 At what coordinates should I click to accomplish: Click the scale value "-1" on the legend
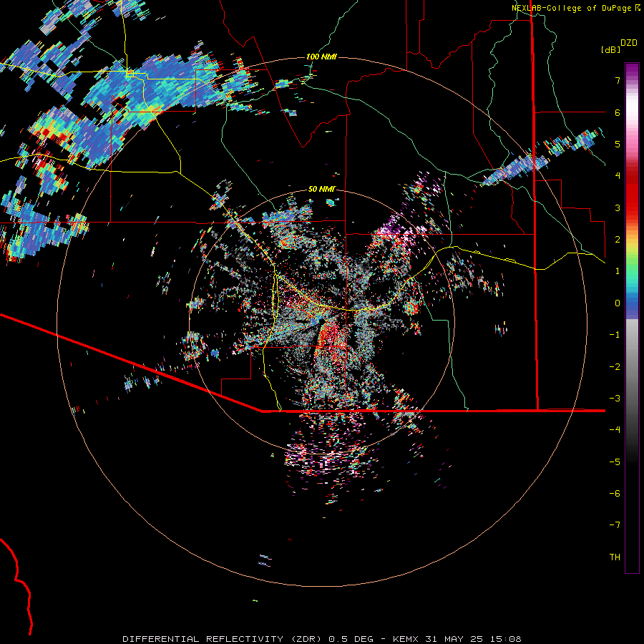point(615,335)
